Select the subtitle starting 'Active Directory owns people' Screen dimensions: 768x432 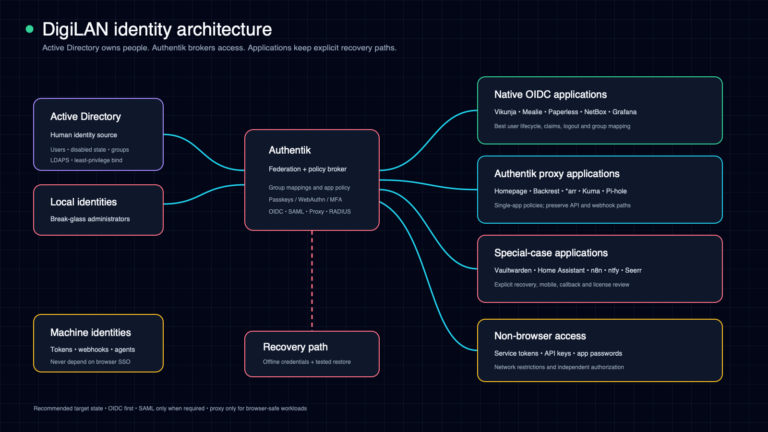(219, 48)
